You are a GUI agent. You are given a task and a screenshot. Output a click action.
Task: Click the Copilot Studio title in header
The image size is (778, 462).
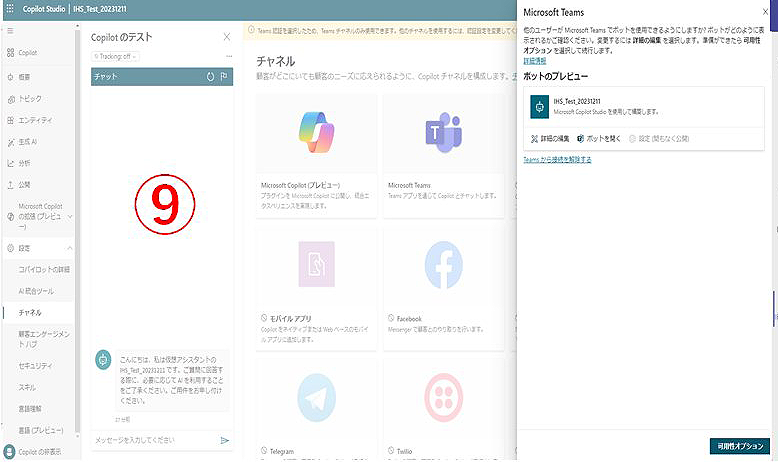44,9
